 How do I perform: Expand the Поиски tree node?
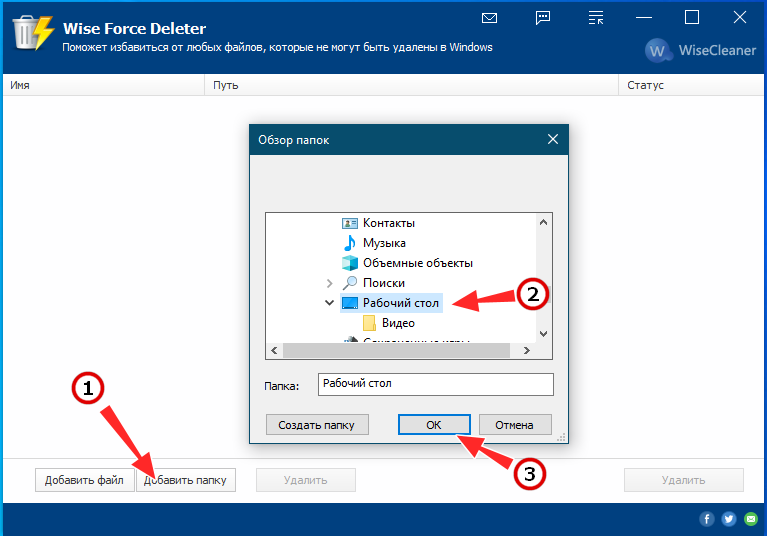click(329, 283)
